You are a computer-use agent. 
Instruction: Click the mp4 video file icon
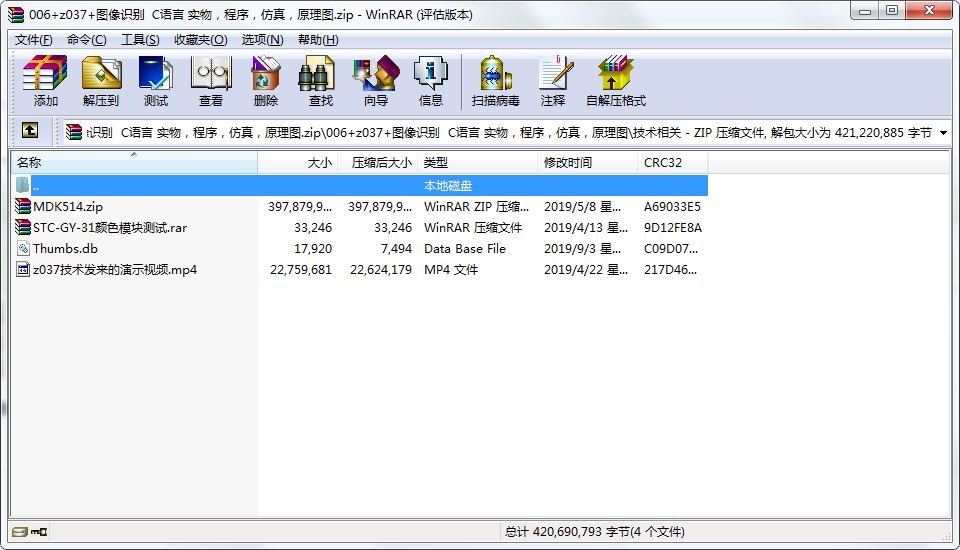click(23, 269)
